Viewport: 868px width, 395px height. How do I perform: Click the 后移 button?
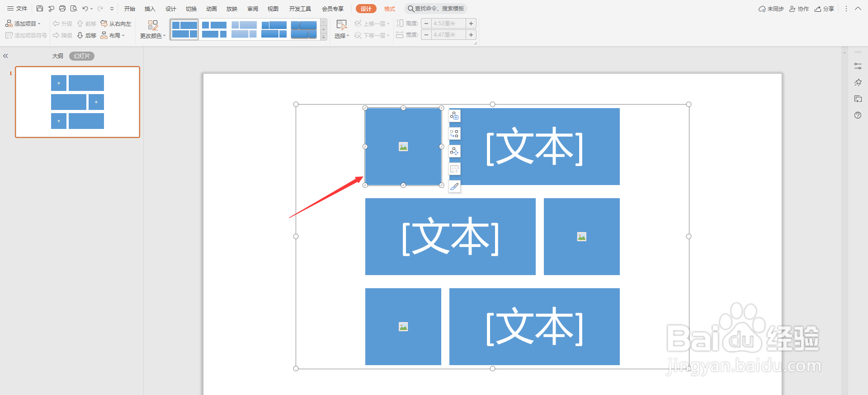[x=87, y=35]
